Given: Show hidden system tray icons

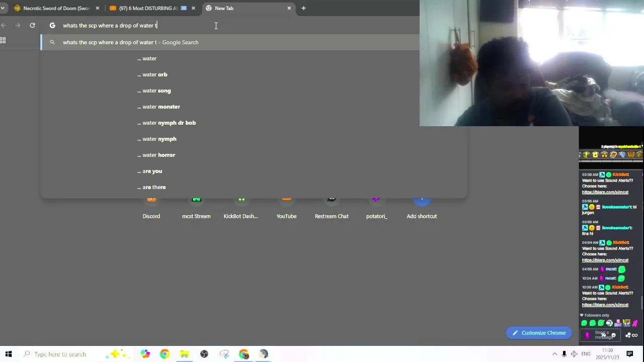Looking at the screenshot, I should pyautogui.click(x=554, y=354).
